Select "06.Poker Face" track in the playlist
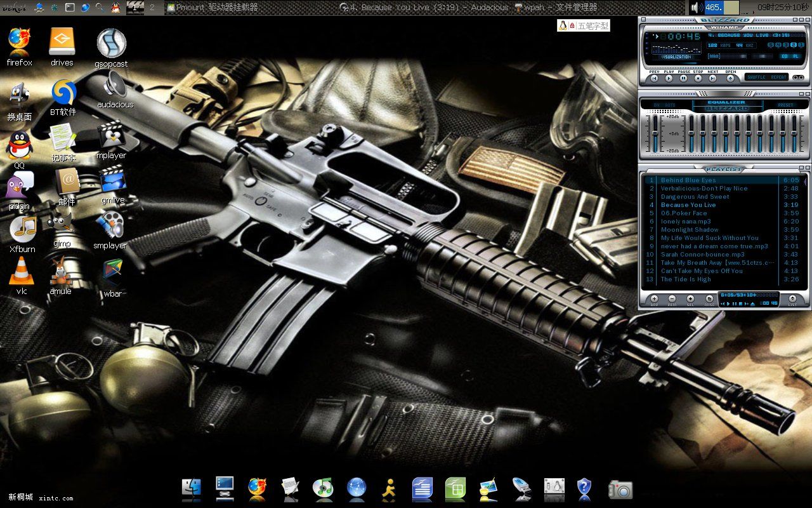812x508 pixels. coord(684,213)
